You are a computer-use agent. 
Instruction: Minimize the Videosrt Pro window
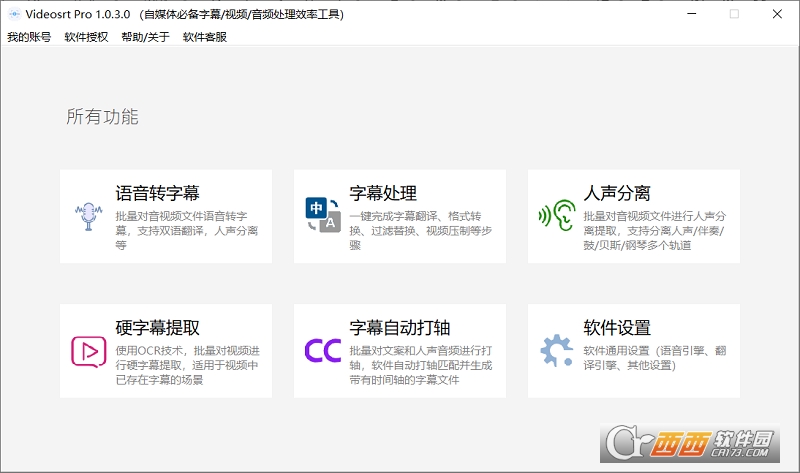click(691, 14)
